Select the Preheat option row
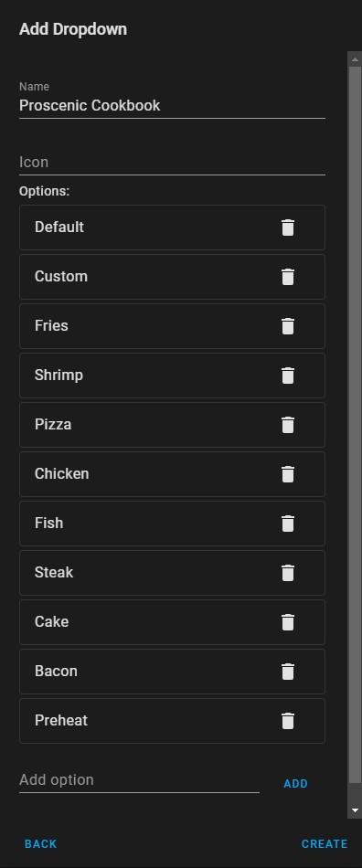 coord(172,721)
